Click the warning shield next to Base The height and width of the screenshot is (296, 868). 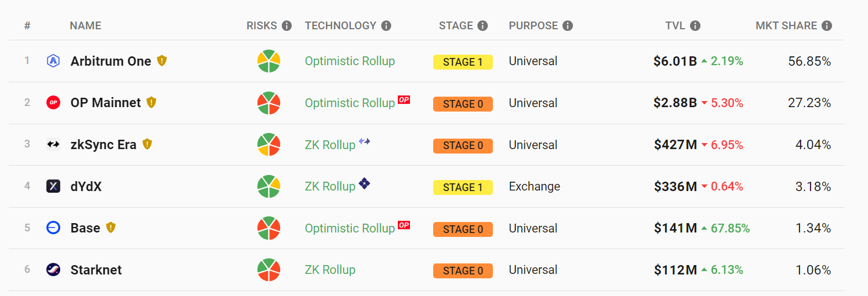click(111, 228)
